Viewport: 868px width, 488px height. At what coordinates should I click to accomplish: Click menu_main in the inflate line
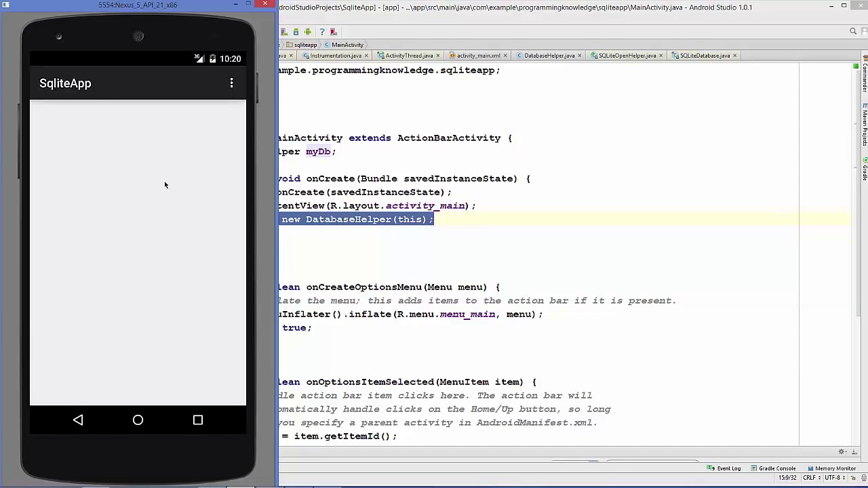coord(467,314)
